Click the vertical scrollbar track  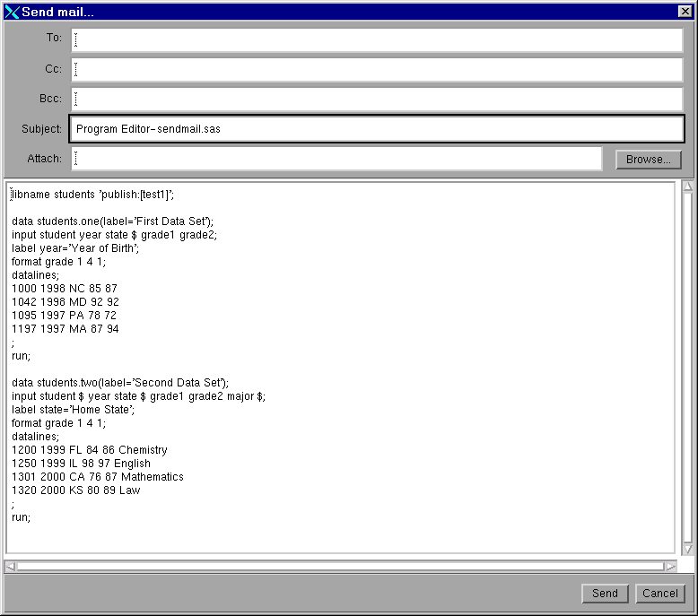pyautogui.click(x=688, y=368)
